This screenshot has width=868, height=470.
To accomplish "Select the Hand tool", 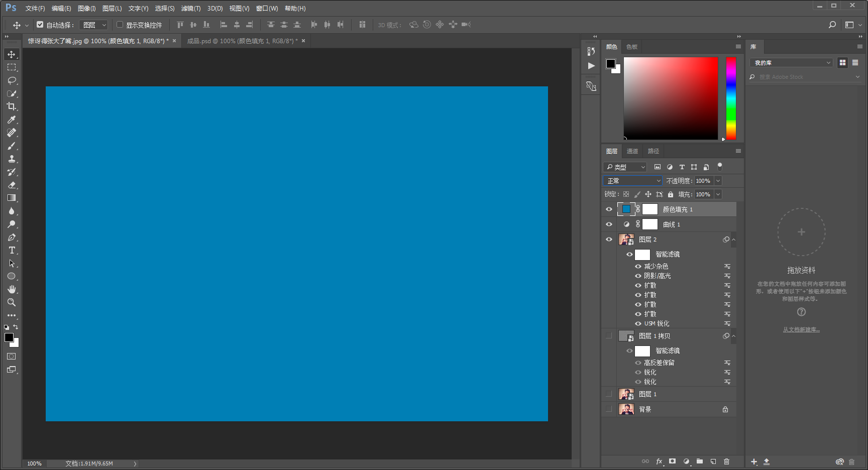I will click(12, 289).
